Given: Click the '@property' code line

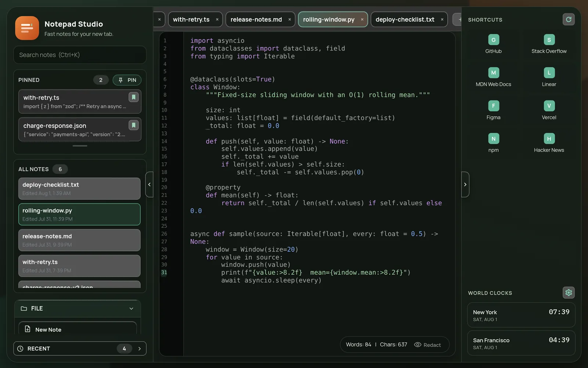Looking at the screenshot, I should point(223,188).
